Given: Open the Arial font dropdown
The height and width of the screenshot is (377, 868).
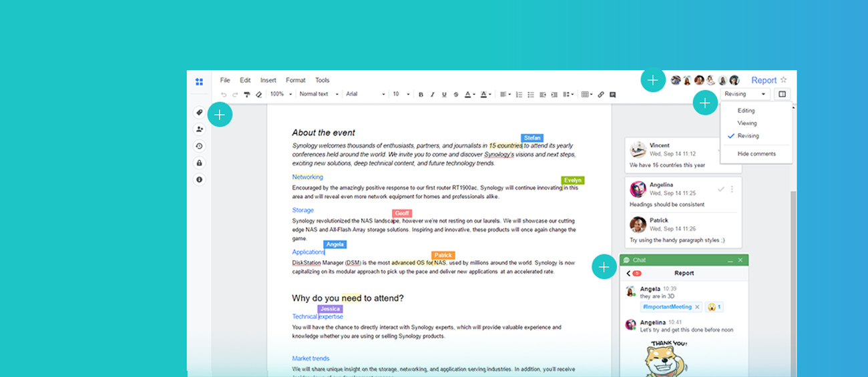Looking at the screenshot, I should click(366, 94).
